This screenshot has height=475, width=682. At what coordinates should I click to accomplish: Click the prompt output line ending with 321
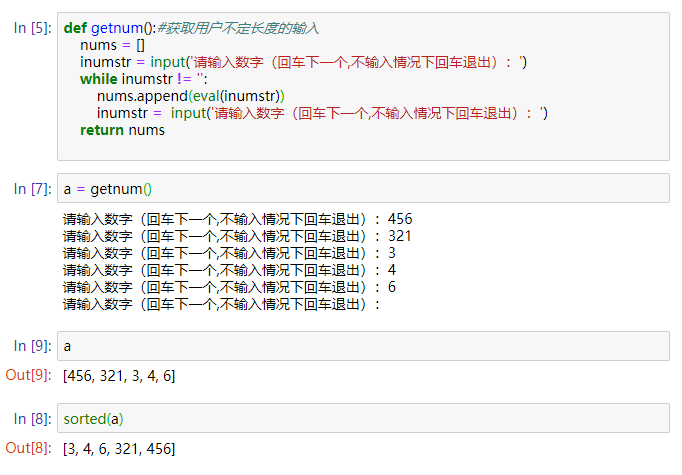(x=237, y=236)
